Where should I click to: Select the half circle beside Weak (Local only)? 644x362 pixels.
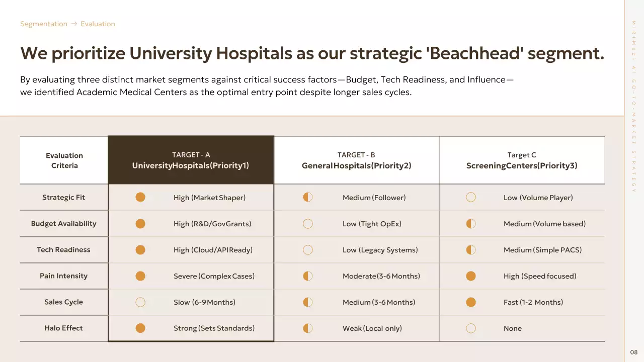point(308,328)
